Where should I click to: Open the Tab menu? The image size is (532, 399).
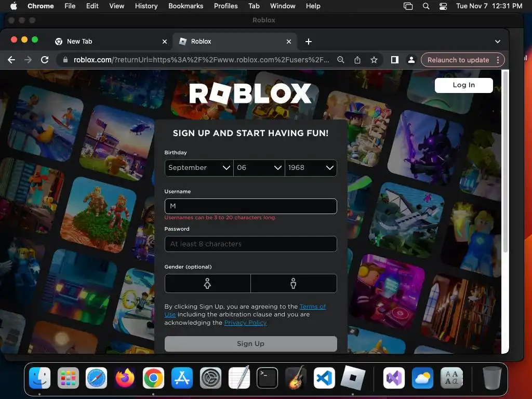tap(254, 6)
